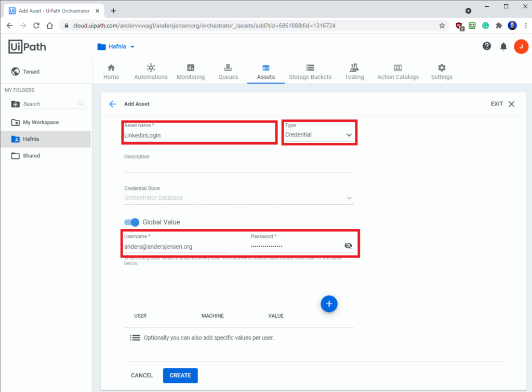Select Tenant in the sidebar
The height and width of the screenshot is (392, 532).
[46, 72]
